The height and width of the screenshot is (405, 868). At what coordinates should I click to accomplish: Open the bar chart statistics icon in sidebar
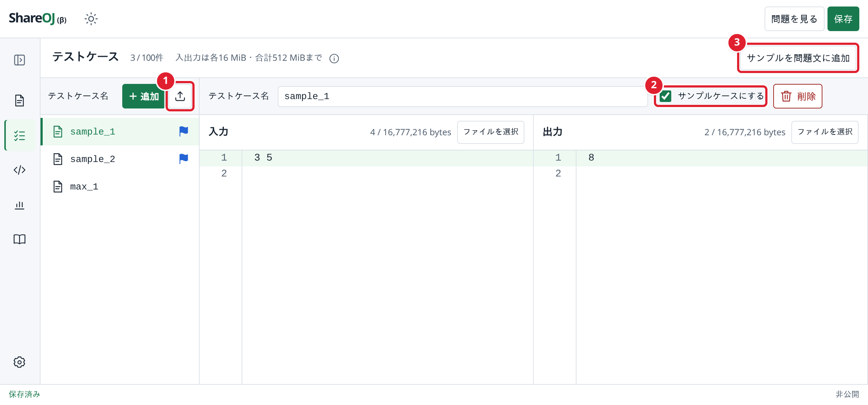20,205
